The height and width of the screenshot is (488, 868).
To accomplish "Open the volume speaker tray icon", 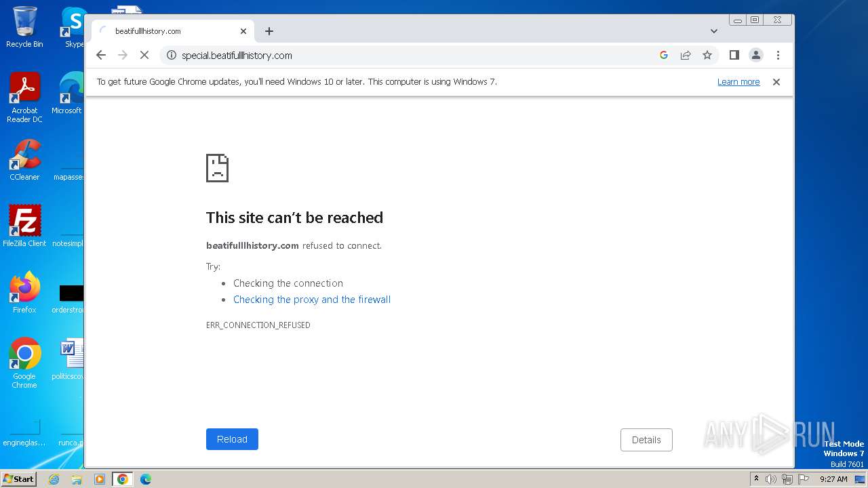I will pos(771,479).
